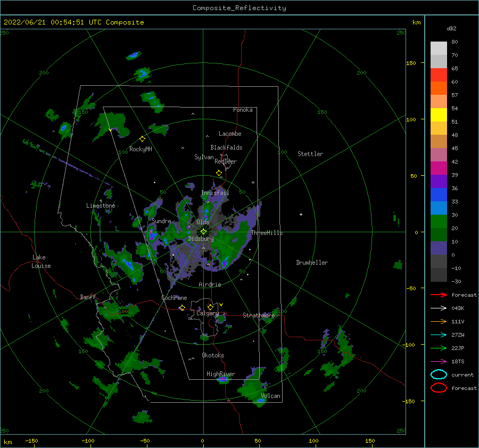The image size is (479, 448).
Task: Click the RockyMH label
Action: pyautogui.click(x=141, y=149)
